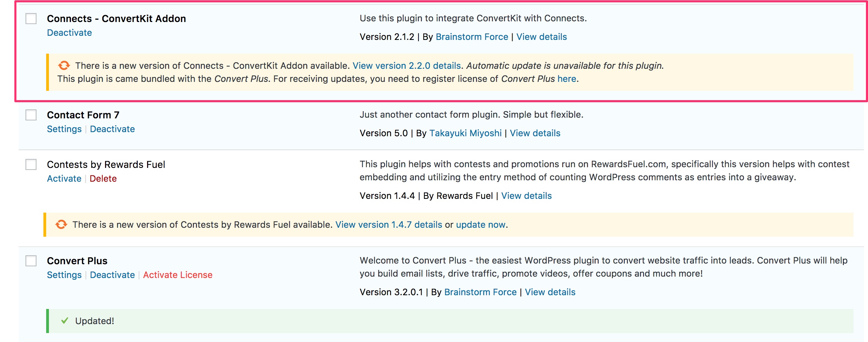Click the Version 3.2.0.1 text
The height and width of the screenshot is (342, 868).
(391, 292)
